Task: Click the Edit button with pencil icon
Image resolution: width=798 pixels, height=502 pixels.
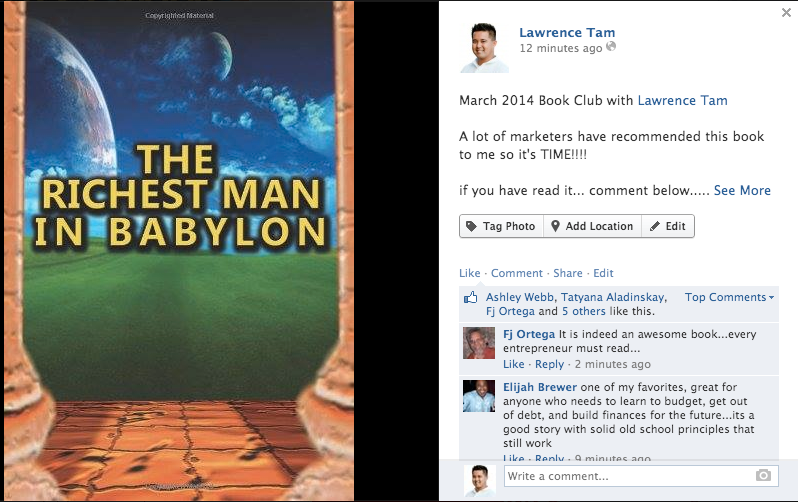Action: [x=668, y=226]
